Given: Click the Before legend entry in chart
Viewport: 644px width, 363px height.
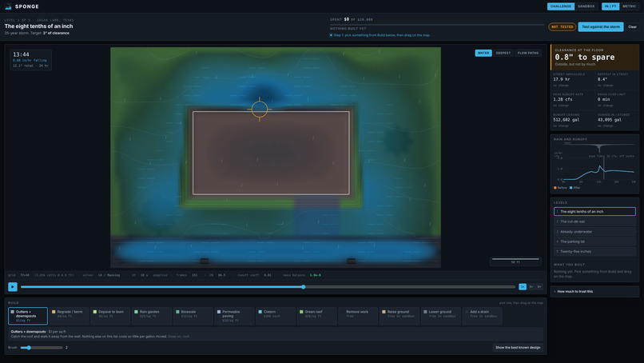Looking at the screenshot, I should [x=560, y=188].
